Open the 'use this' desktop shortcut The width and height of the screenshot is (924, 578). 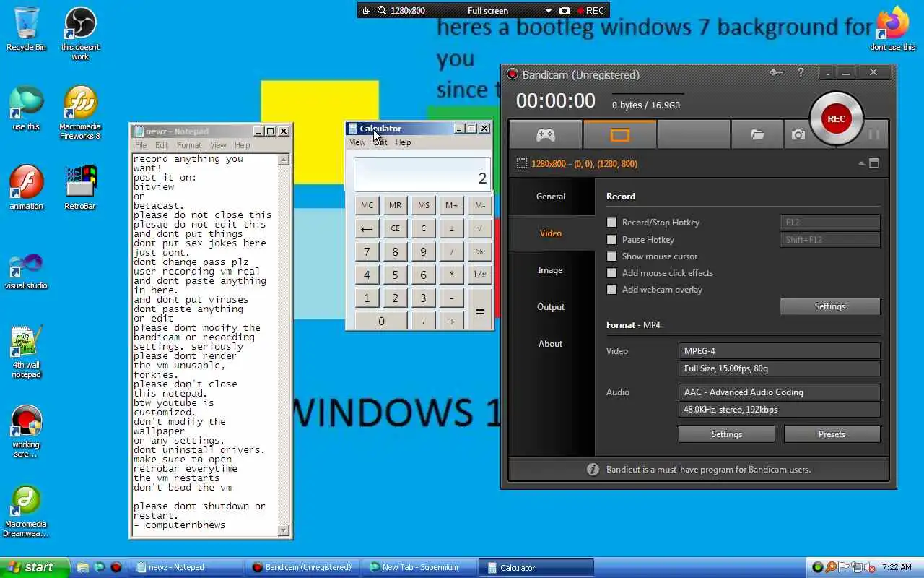click(26, 109)
